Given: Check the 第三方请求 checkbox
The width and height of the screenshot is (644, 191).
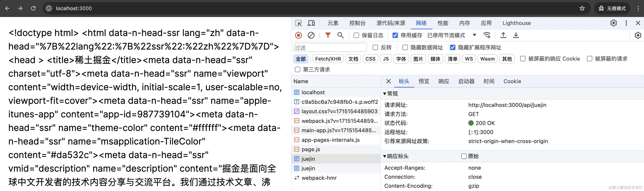Looking at the screenshot, I should pos(298,69).
